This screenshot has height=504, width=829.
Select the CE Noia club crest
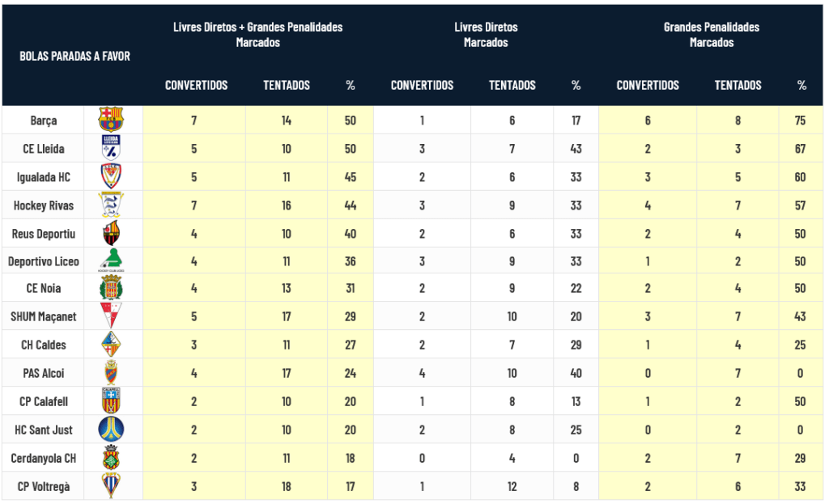coord(111,288)
